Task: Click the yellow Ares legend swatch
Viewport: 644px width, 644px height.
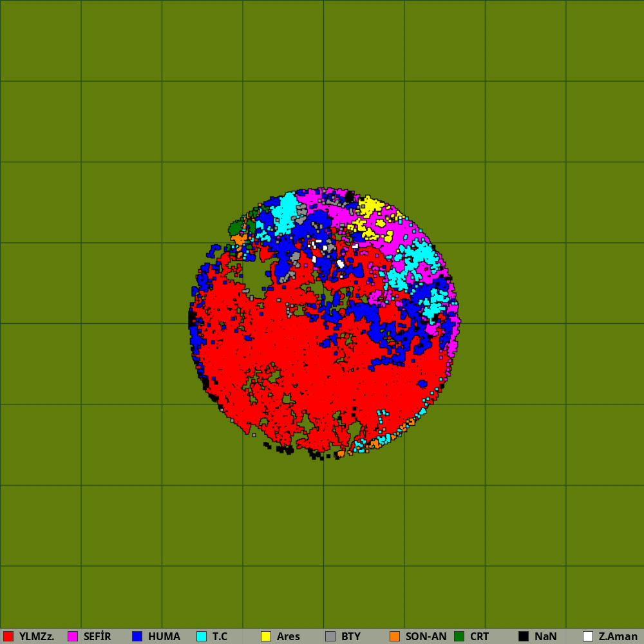Action: pos(266,636)
